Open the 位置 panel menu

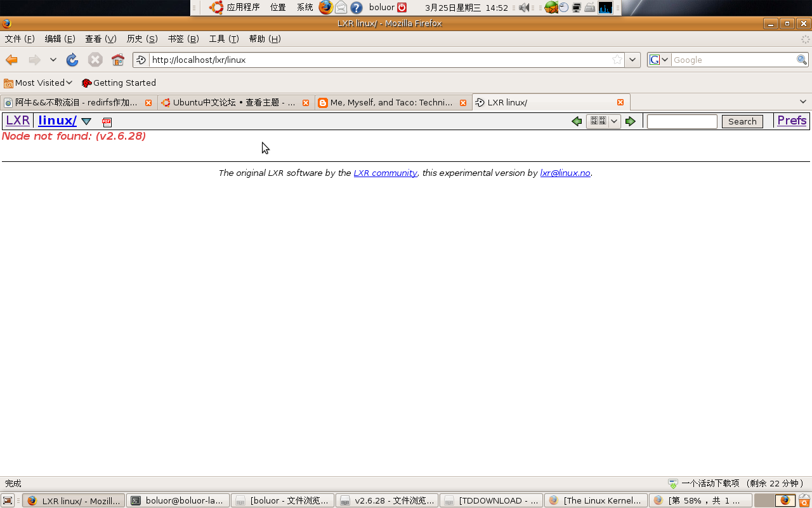point(278,8)
